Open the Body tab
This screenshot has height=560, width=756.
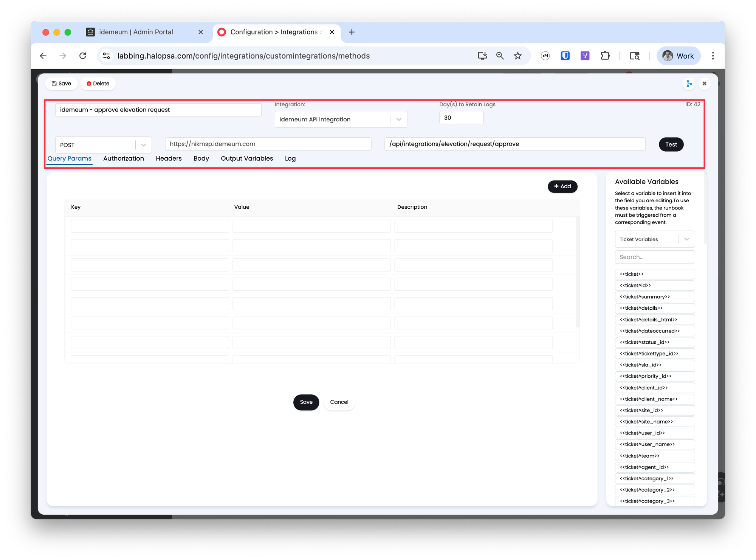(x=201, y=158)
